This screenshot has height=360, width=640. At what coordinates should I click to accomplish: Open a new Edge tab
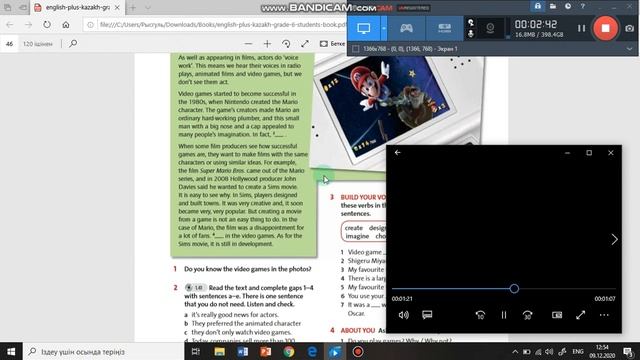click(x=133, y=7)
